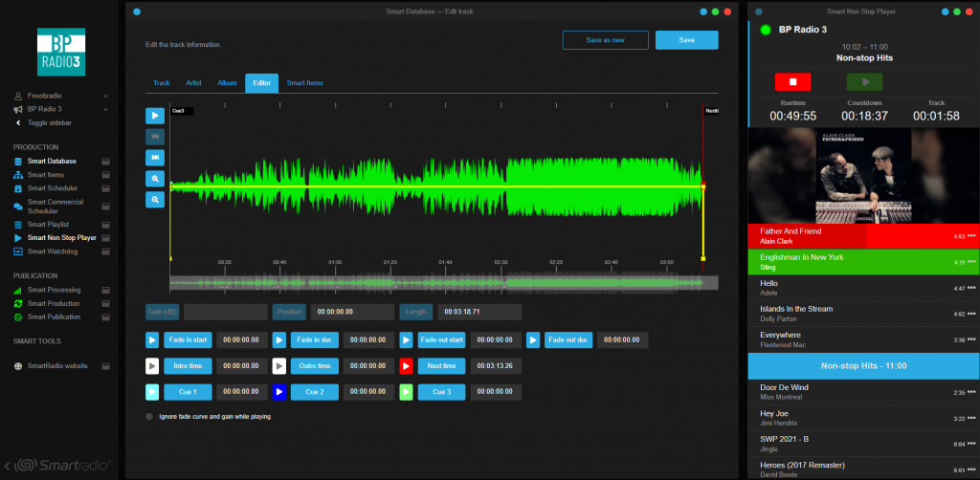Image resolution: width=980 pixels, height=480 pixels.
Task: Open options menu for Everywhere
Action: (x=971, y=340)
